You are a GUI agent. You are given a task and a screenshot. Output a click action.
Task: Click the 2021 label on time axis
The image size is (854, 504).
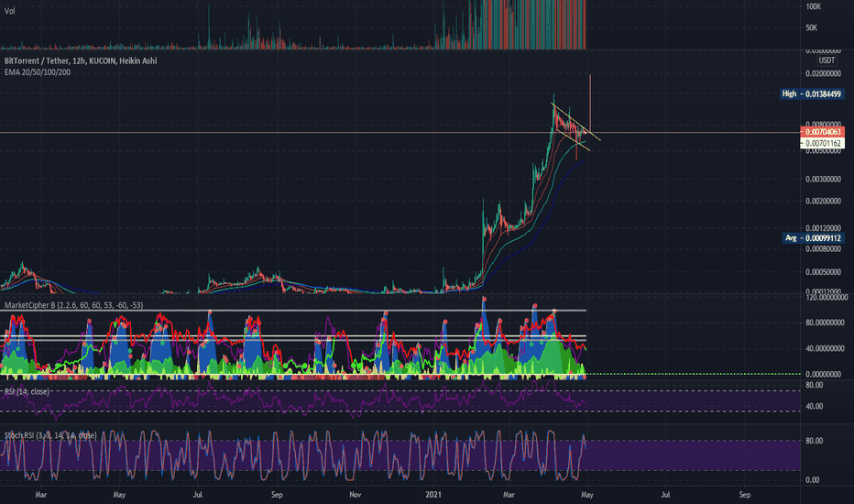(433, 495)
